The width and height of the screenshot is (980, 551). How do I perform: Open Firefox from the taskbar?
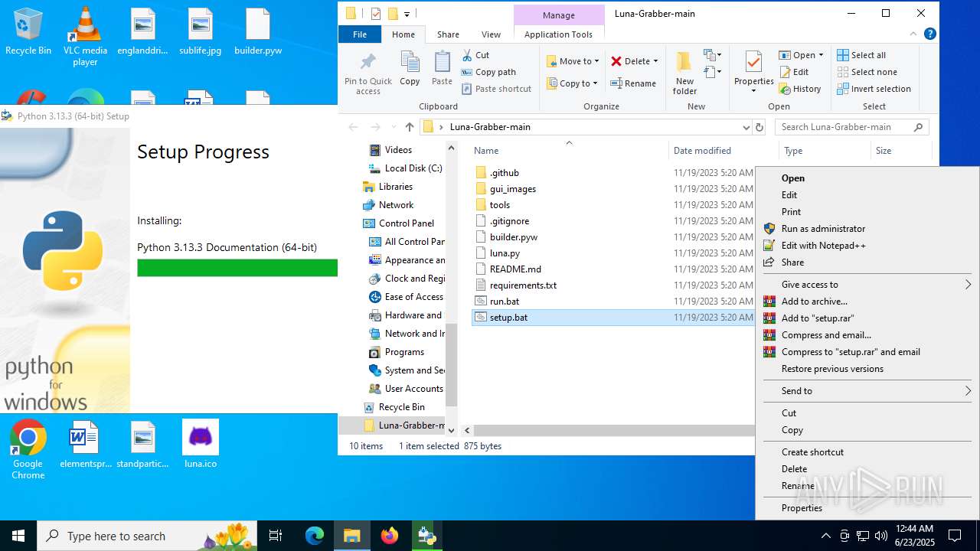point(390,536)
